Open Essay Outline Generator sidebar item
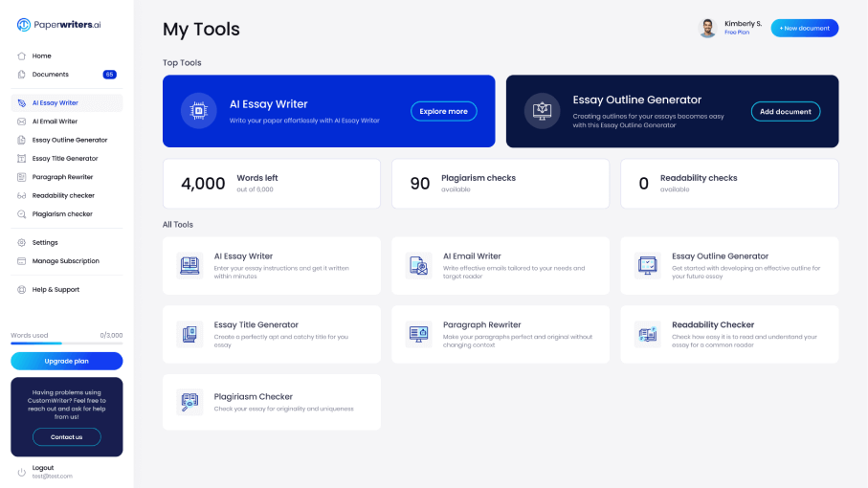Image resolution: width=868 pixels, height=488 pixels. coord(66,140)
